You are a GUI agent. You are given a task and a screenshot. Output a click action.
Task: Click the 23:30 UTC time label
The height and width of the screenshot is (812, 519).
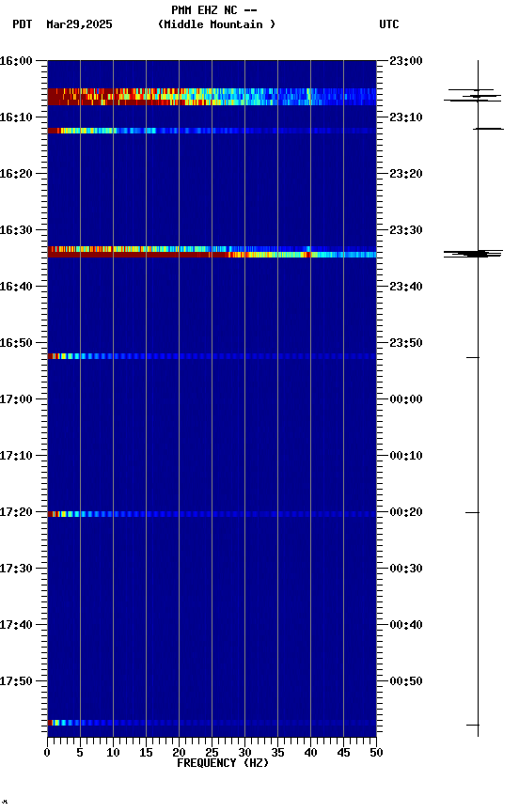coord(406,230)
